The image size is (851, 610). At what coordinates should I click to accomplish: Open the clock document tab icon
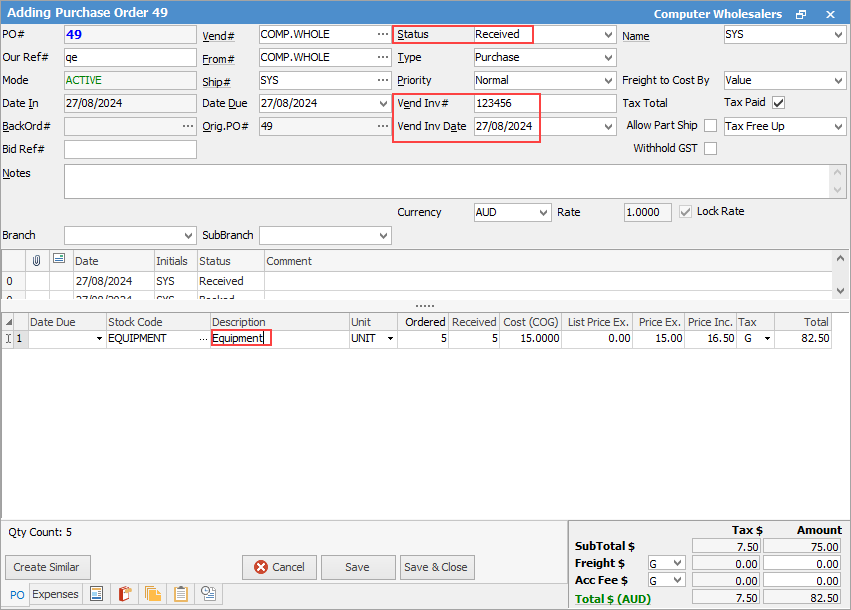[209, 594]
